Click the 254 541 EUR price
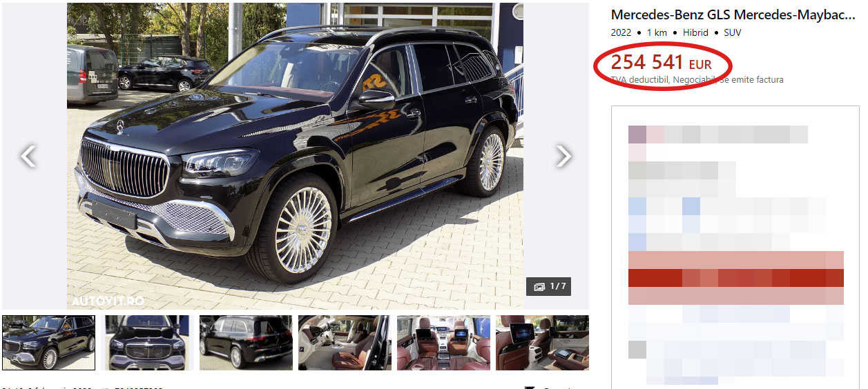The width and height of the screenshot is (868, 389). click(x=661, y=63)
